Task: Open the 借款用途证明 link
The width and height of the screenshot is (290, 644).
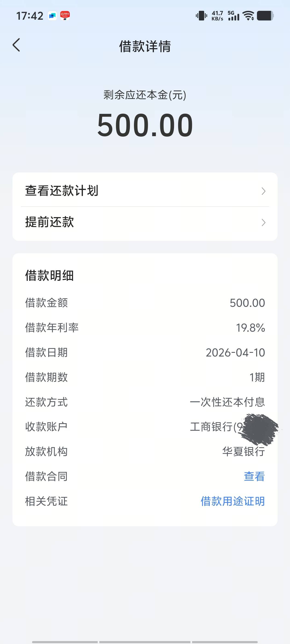Action: (232, 501)
